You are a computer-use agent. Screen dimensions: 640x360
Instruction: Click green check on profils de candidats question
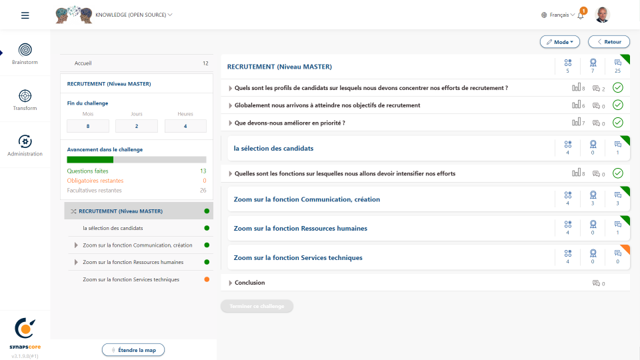point(618,88)
